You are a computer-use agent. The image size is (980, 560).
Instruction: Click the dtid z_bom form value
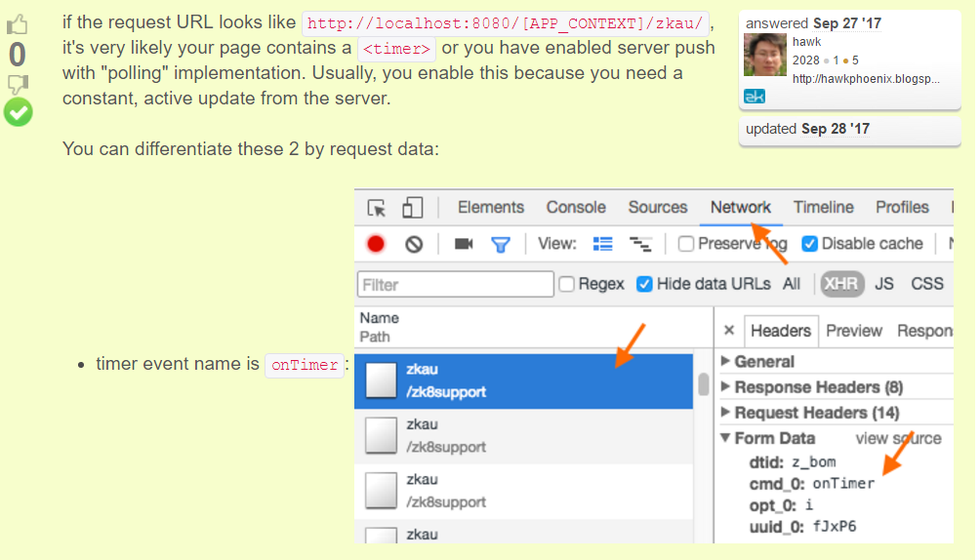[813, 462]
